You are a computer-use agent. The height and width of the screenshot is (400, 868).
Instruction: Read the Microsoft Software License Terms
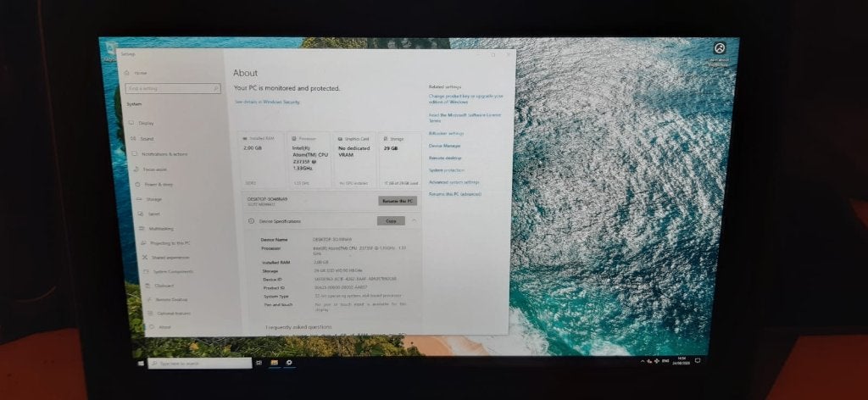[x=465, y=117]
